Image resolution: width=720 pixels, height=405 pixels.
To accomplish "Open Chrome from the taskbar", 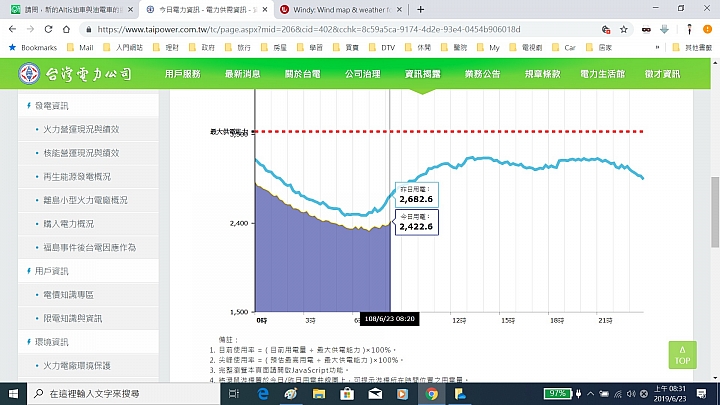I will [431, 394].
